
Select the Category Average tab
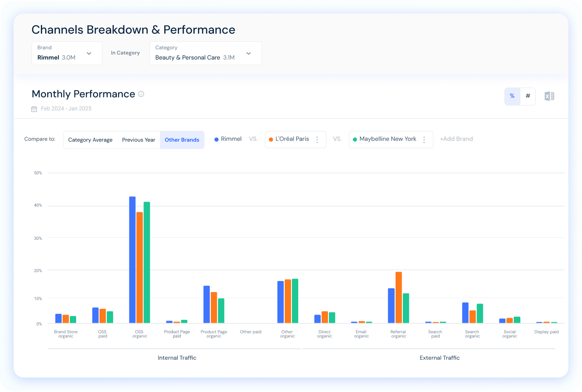click(90, 139)
